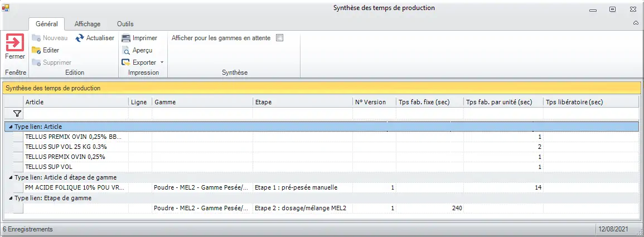This screenshot has height=237, width=644.
Task: Click the filter funnel icon in grid
Action: [17, 114]
